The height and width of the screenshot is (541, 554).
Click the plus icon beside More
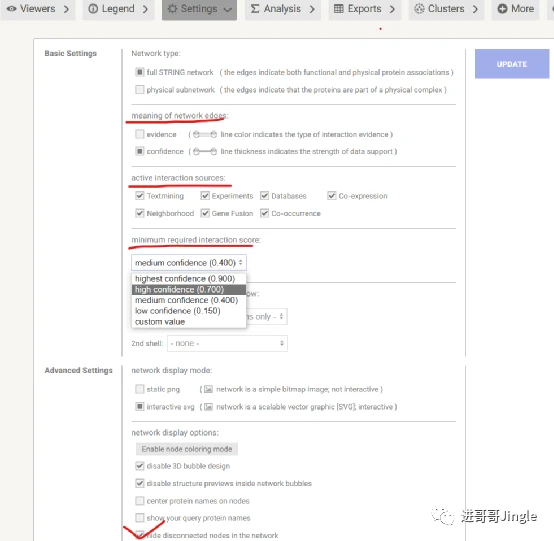click(502, 8)
